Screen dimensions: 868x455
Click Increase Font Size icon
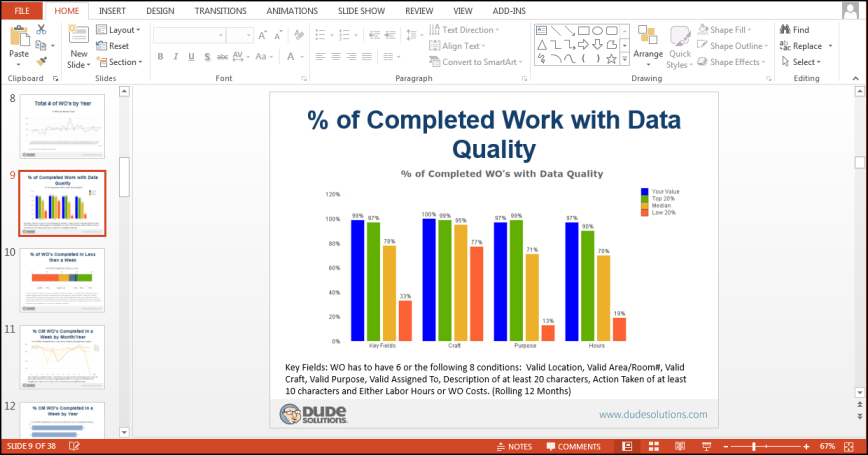[263, 35]
